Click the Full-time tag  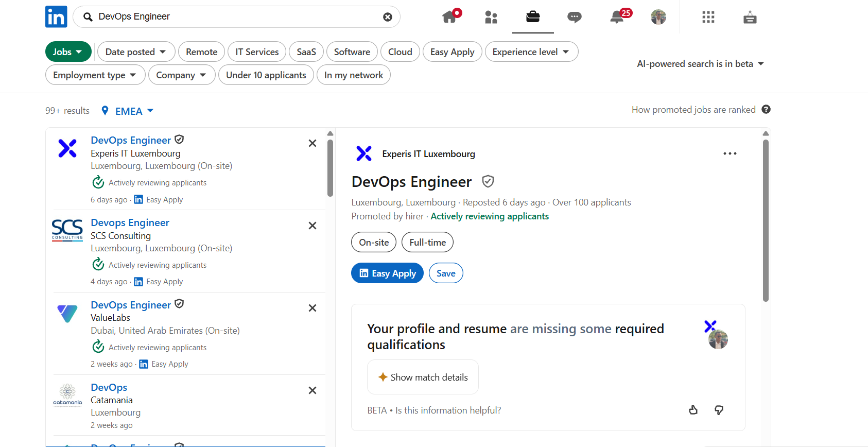coord(428,242)
